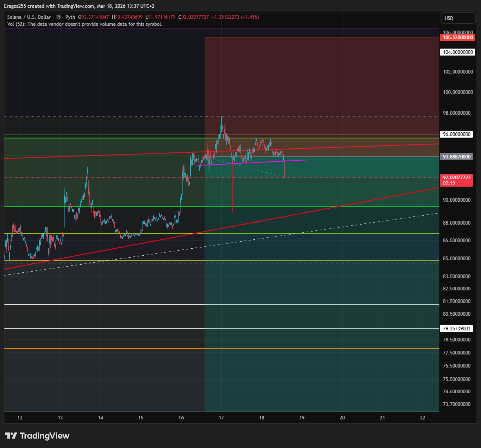481x448 pixels.
Task: Click the 73.70000000 price scale value
Action: click(457, 404)
